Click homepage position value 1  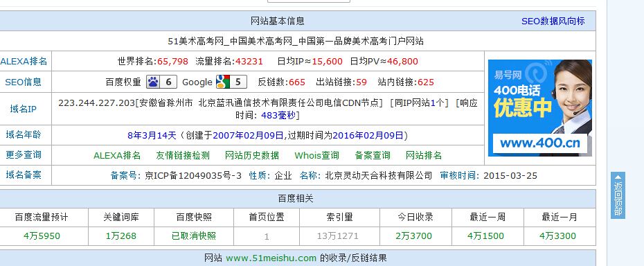(x=267, y=236)
